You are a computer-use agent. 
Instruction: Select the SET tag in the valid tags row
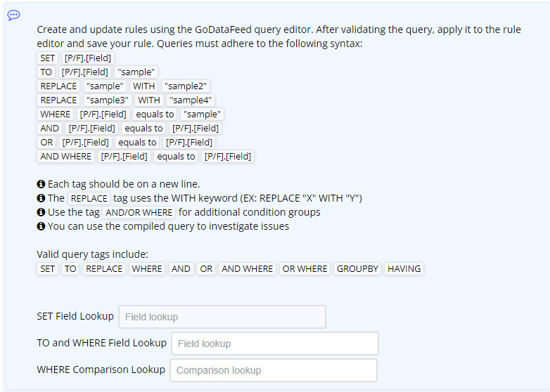coord(47,268)
